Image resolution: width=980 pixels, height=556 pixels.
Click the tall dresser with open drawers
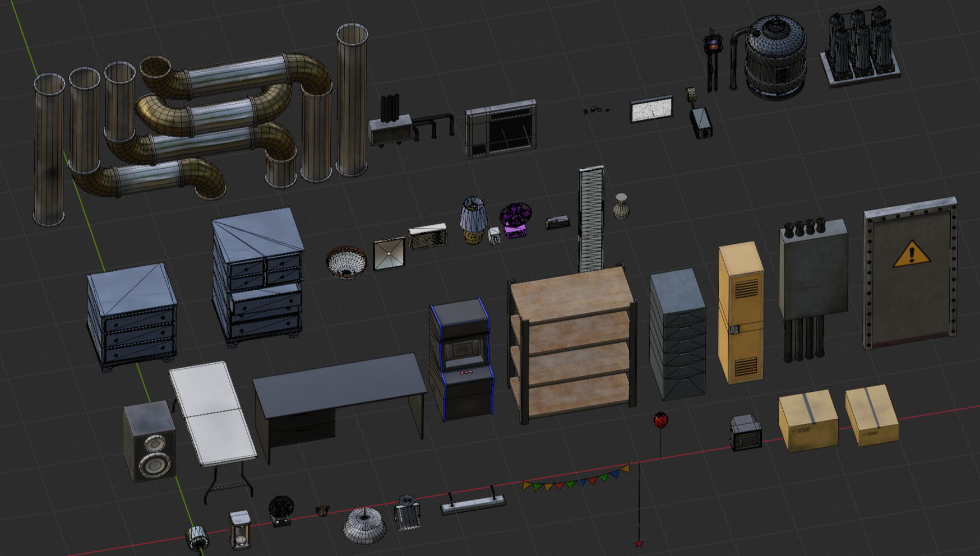(258, 275)
